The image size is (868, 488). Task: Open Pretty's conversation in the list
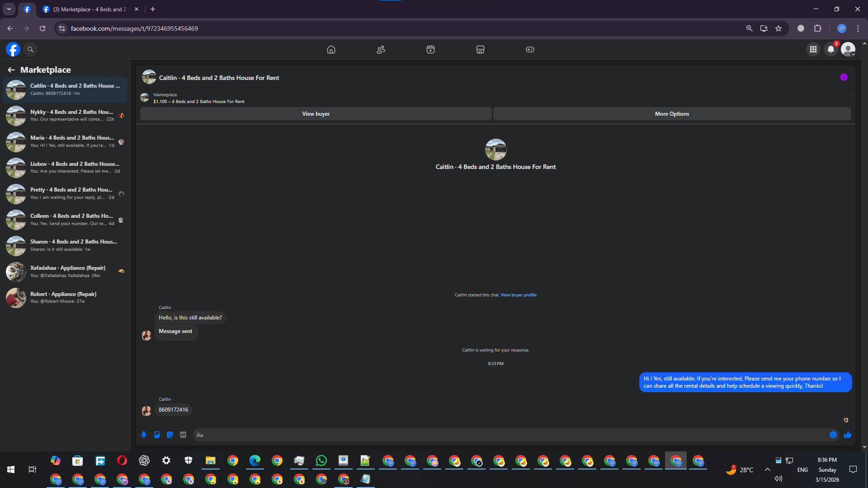point(65,193)
